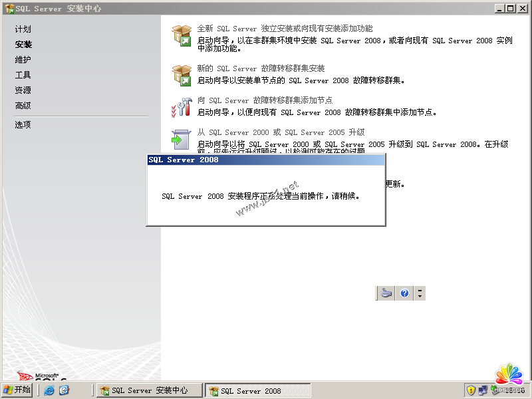The height and width of the screenshot is (399, 532).
Task: Click the new failover cluster installation icon
Action: [181, 74]
